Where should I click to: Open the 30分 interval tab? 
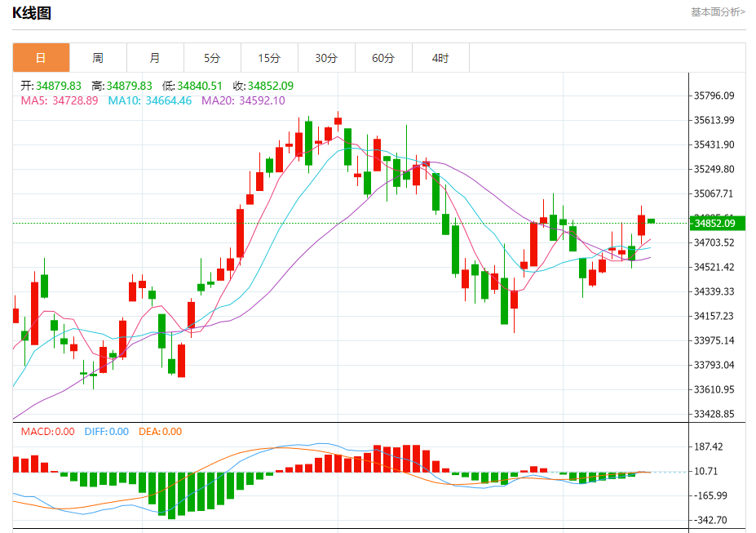point(326,58)
